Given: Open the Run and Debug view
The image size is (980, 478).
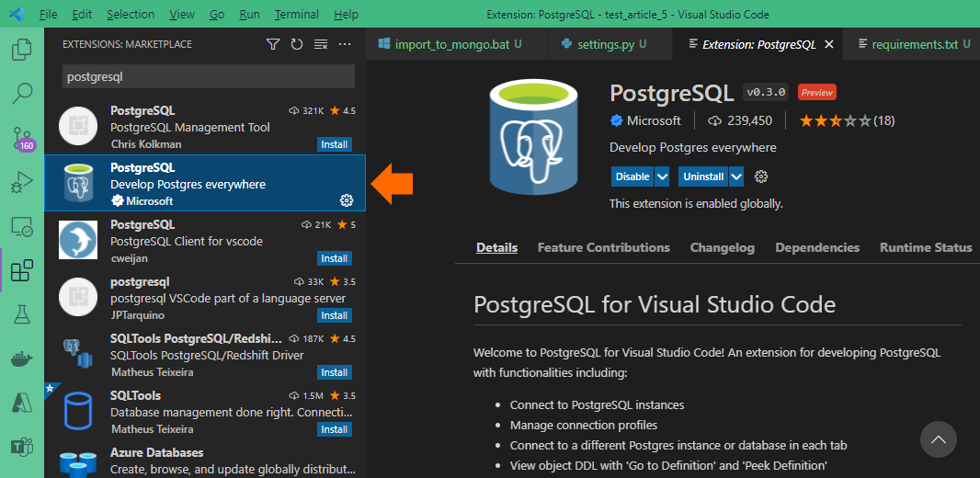Looking at the screenshot, I should pyautogui.click(x=22, y=182).
